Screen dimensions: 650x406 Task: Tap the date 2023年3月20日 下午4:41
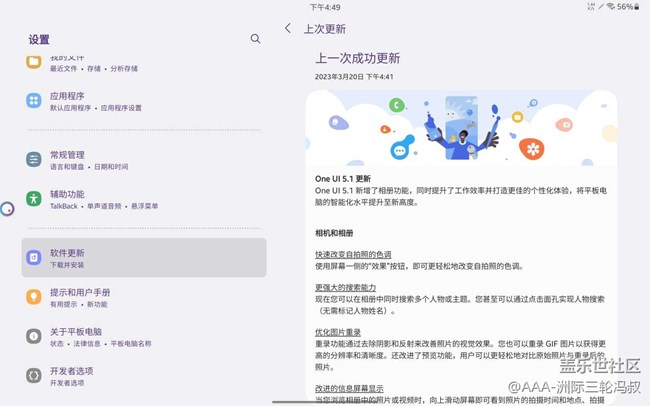354,77
